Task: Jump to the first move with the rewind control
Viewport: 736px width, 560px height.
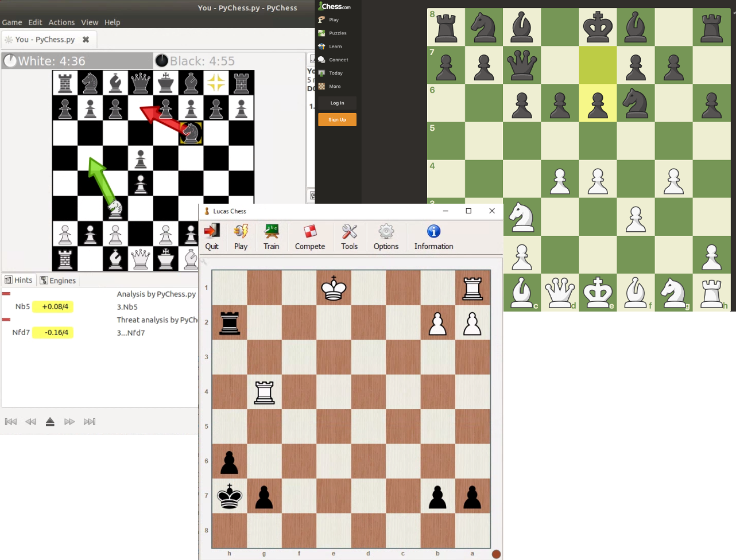Action: click(10, 421)
